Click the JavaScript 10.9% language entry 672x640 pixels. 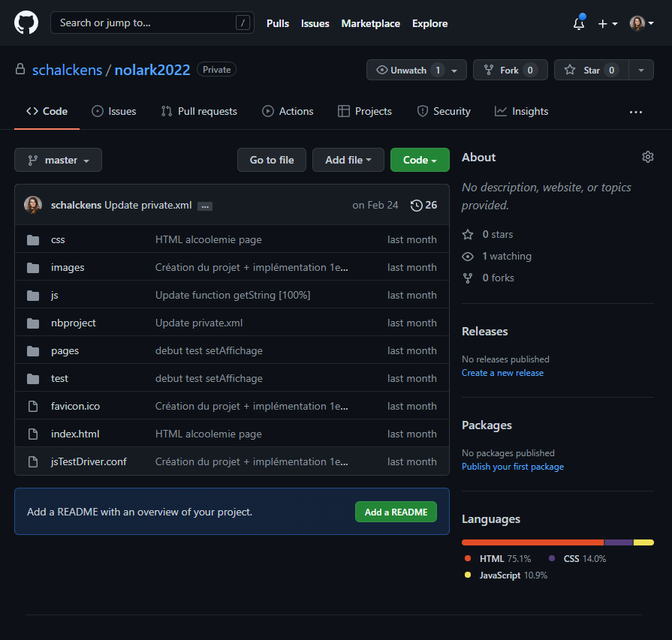[506, 575]
